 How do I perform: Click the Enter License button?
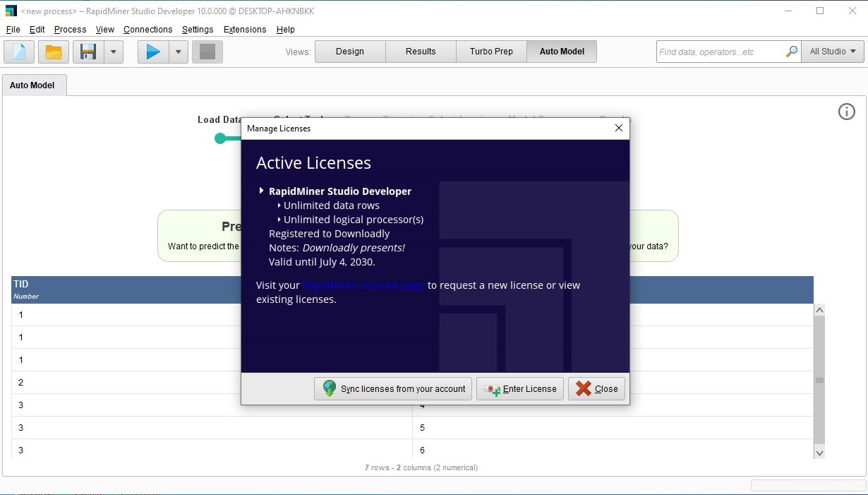point(520,388)
